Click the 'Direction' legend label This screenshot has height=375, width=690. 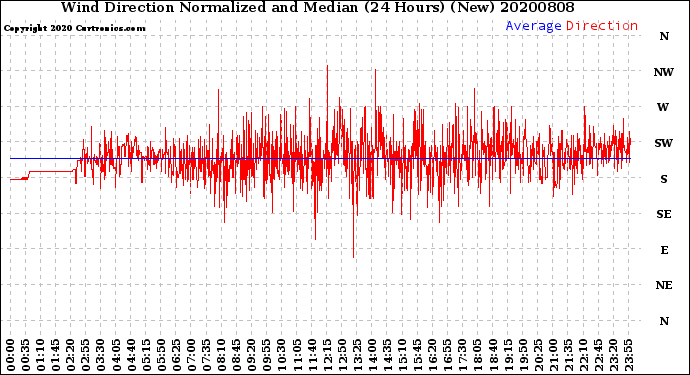pos(602,26)
